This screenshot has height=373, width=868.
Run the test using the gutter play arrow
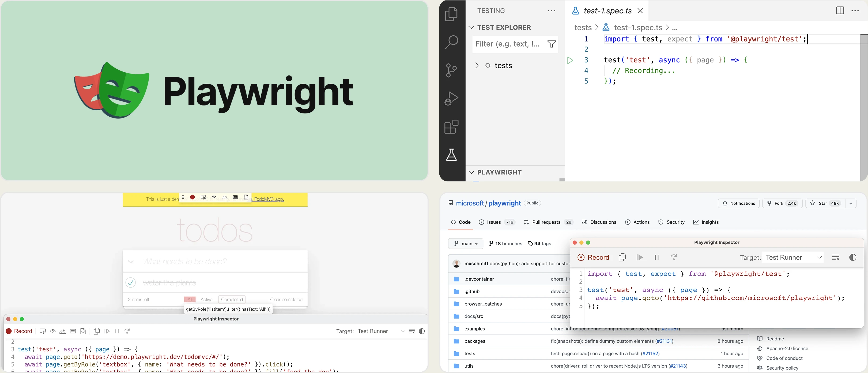(570, 60)
